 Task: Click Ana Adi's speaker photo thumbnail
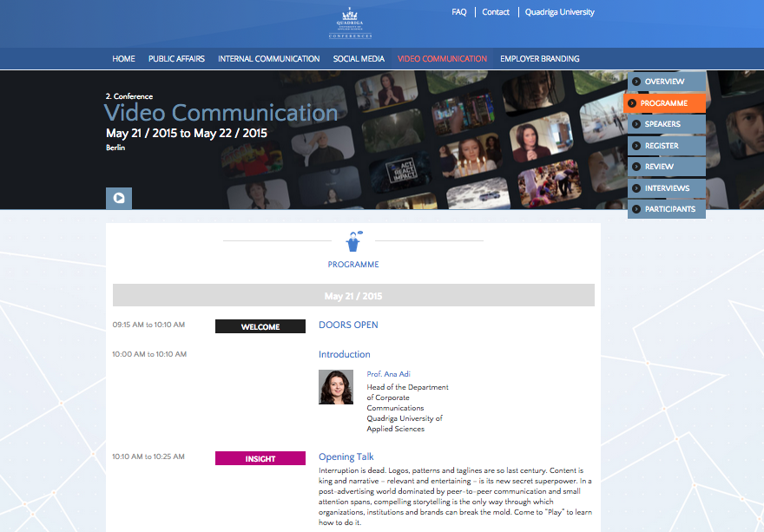[x=336, y=387]
